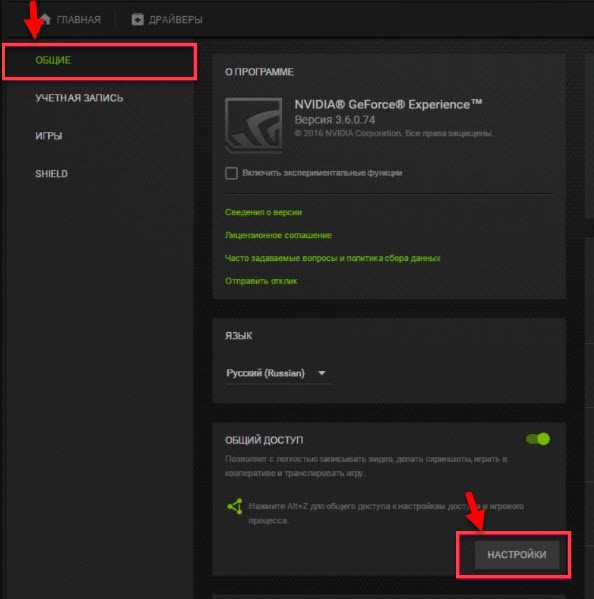This screenshot has height=599, width=594.
Task: Click the Настройки button
Action: (x=517, y=555)
